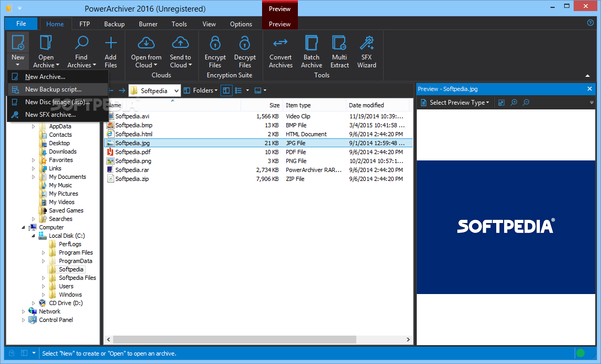Open the preview pane dropdown arrow
This screenshot has width=601, height=364.
(x=265, y=90)
